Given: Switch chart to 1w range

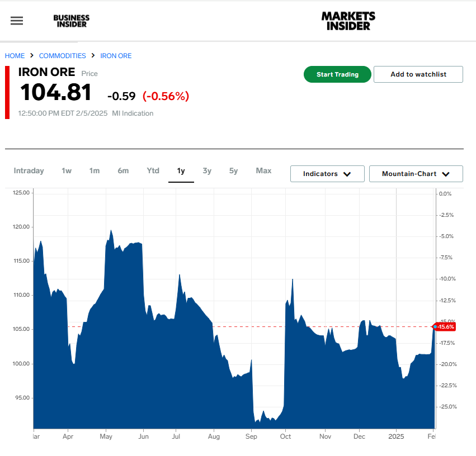Looking at the screenshot, I should 67,171.
